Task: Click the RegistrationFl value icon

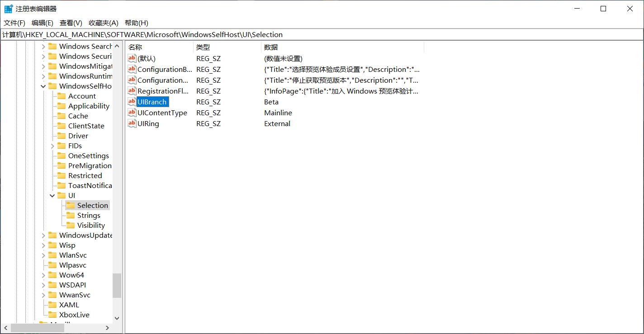Action: (x=132, y=91)
